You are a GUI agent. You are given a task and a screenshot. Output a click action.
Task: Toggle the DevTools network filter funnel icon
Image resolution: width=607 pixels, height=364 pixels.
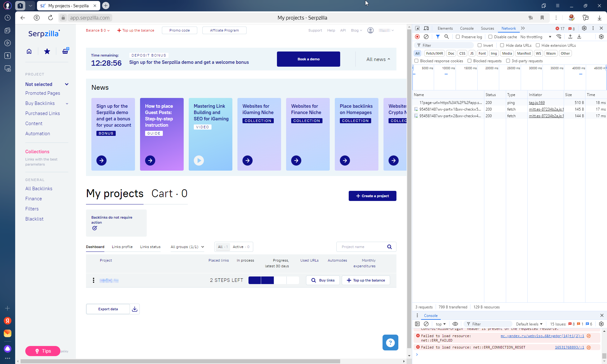438,37
